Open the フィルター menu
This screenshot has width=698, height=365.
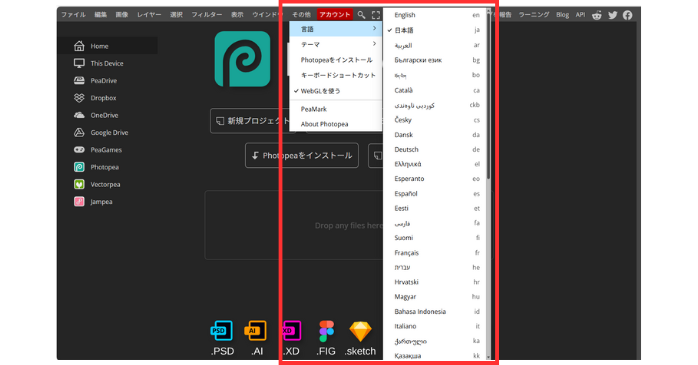pyautogui.click(x=207, y=15)
